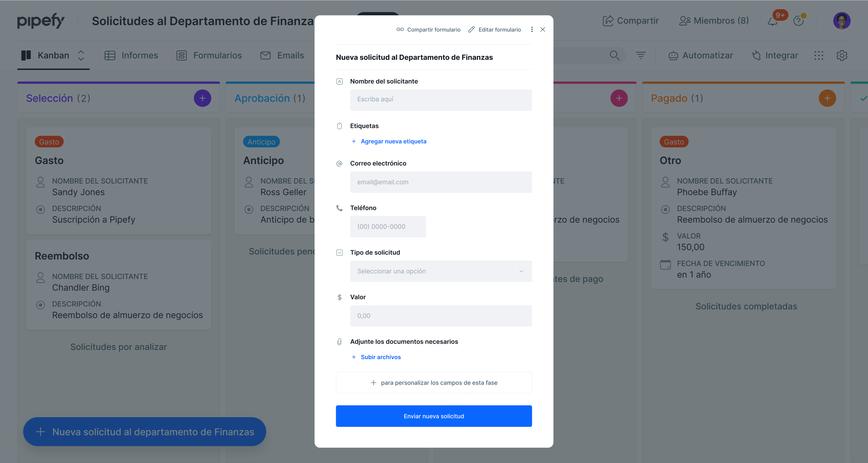Open the Formularios tab
Screen dimensions: 868x463
click(209, 55)
